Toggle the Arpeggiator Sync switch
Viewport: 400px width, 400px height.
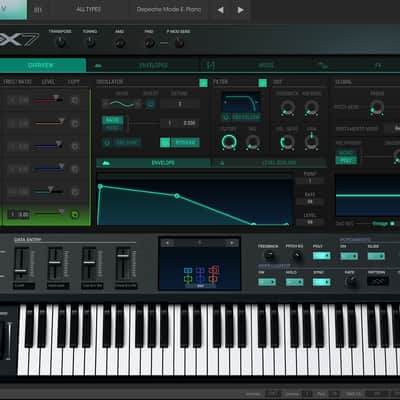click(x=321, y=282)
